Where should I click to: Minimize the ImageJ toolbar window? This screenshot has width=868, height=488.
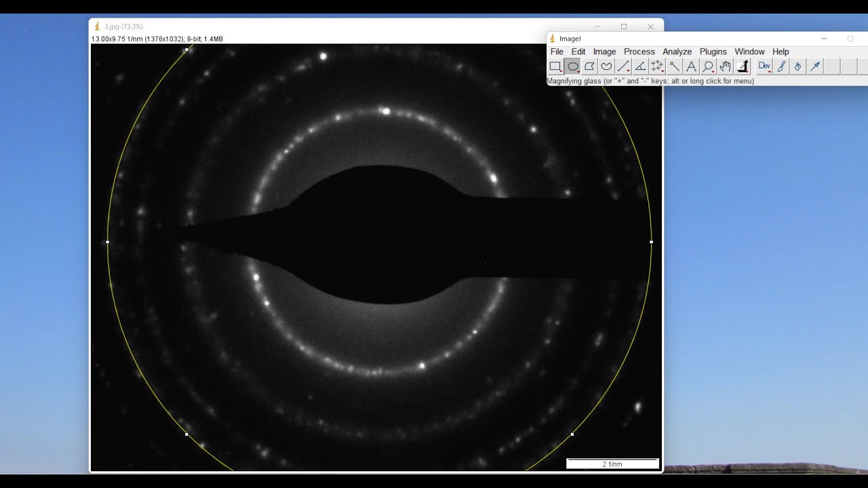pyautogui.click(x=824, y=39)
